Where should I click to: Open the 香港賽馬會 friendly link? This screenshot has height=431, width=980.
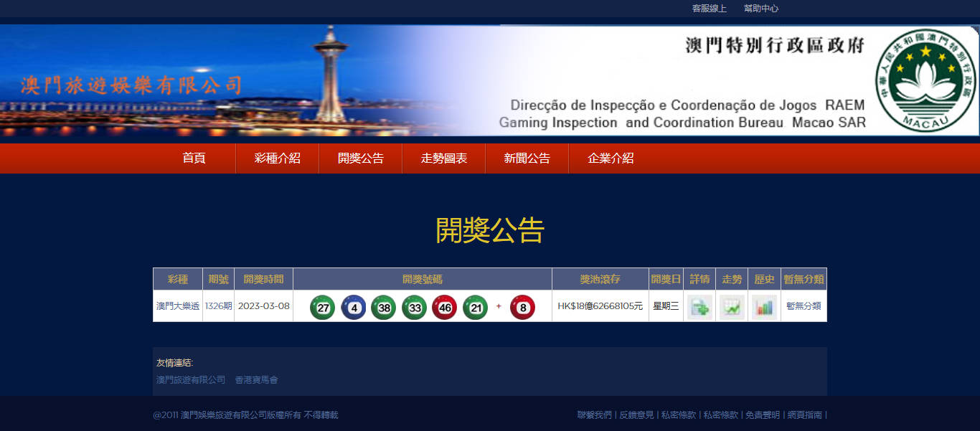click(x=256, y=380)
